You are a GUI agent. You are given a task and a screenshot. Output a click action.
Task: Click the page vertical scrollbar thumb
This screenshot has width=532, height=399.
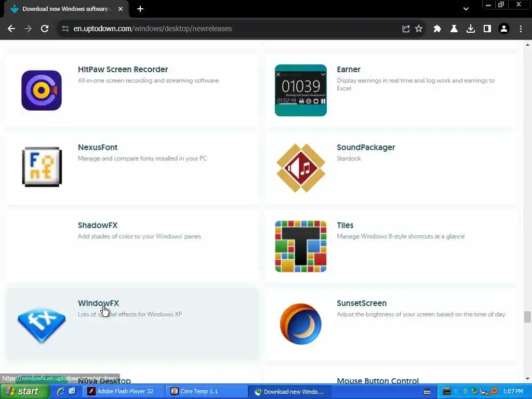(527, 317)
